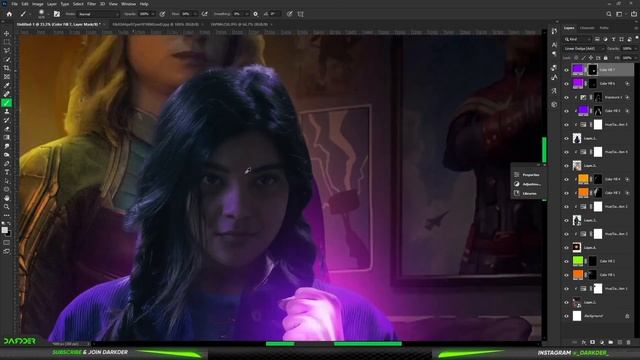Toggle airbrush-style build-up button

tap(204, 14)
